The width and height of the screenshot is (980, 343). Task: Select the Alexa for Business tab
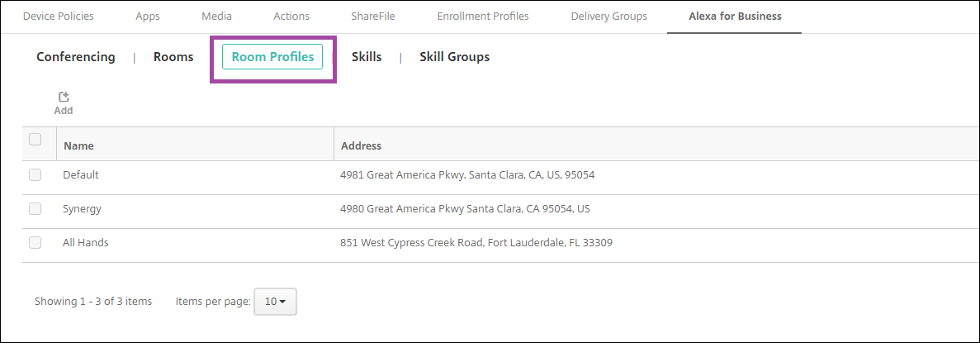735,16
